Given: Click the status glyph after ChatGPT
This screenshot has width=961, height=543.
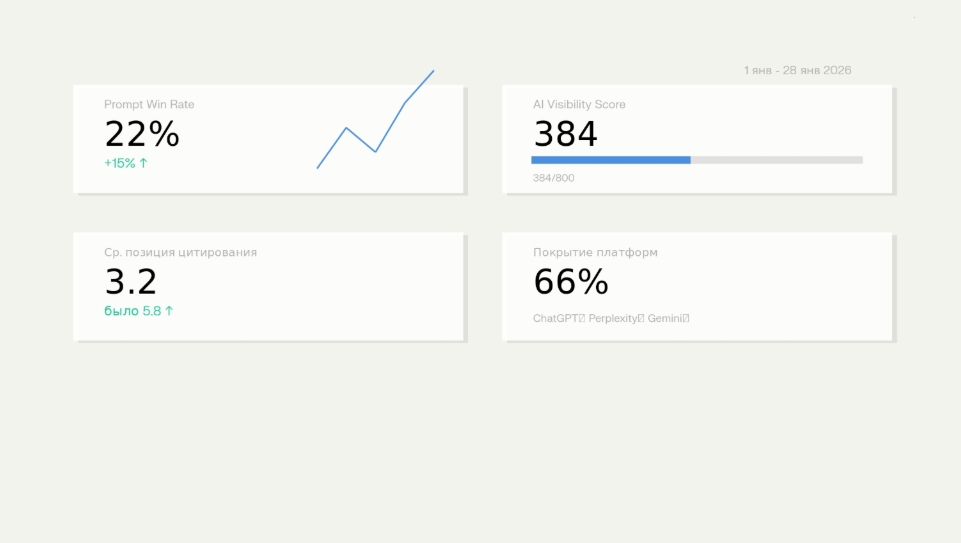Looking at the screenshot, I should [x=582, y=318].
